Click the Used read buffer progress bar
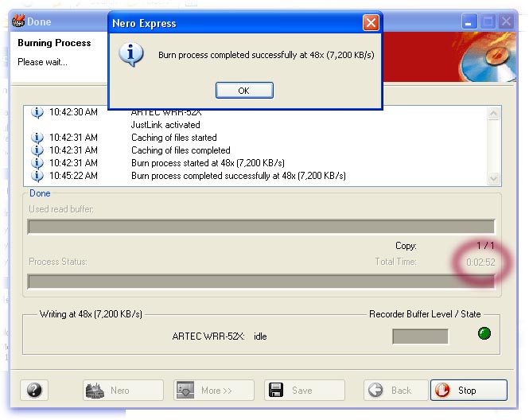The image size is (529, 420). 261,227
